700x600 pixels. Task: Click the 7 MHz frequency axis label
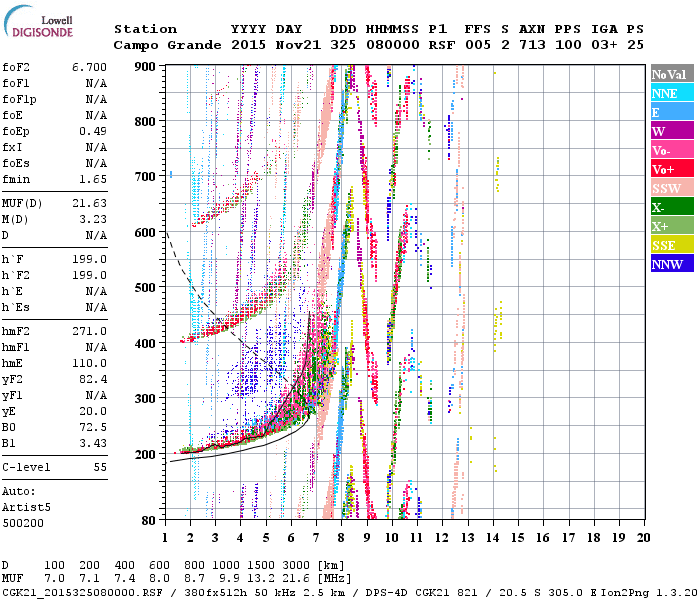(x=316, y=538)
